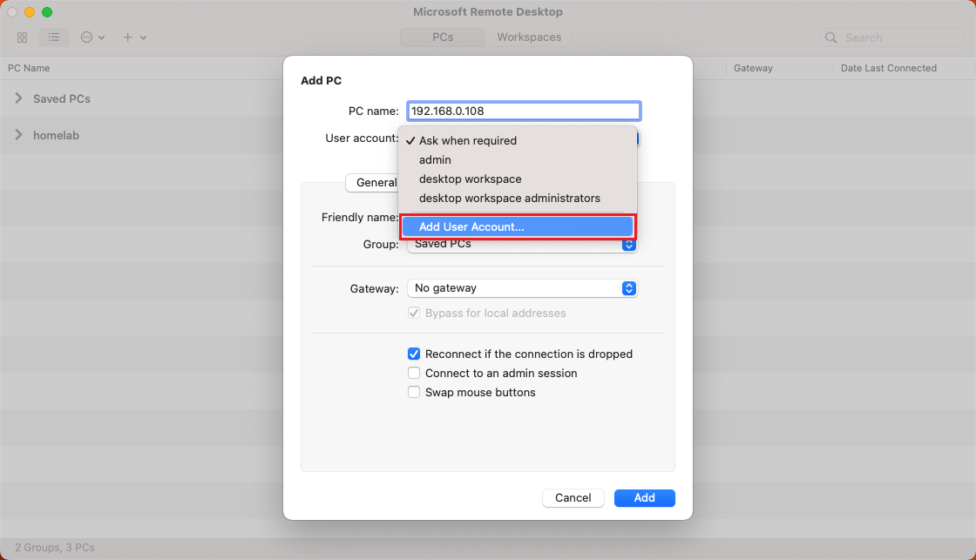Click the 2 Groups, 3 PCs status text

55,548
